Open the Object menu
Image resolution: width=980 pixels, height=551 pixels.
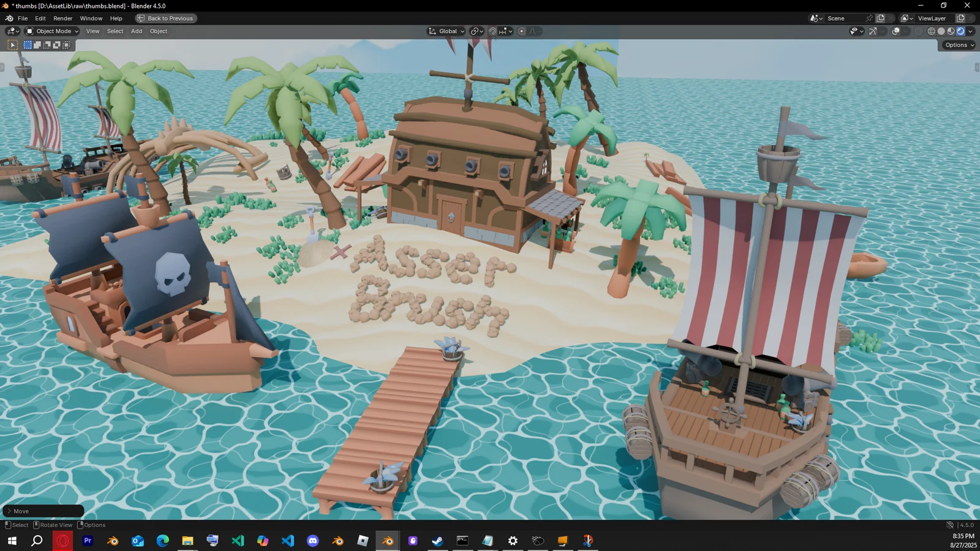point(158,31)
